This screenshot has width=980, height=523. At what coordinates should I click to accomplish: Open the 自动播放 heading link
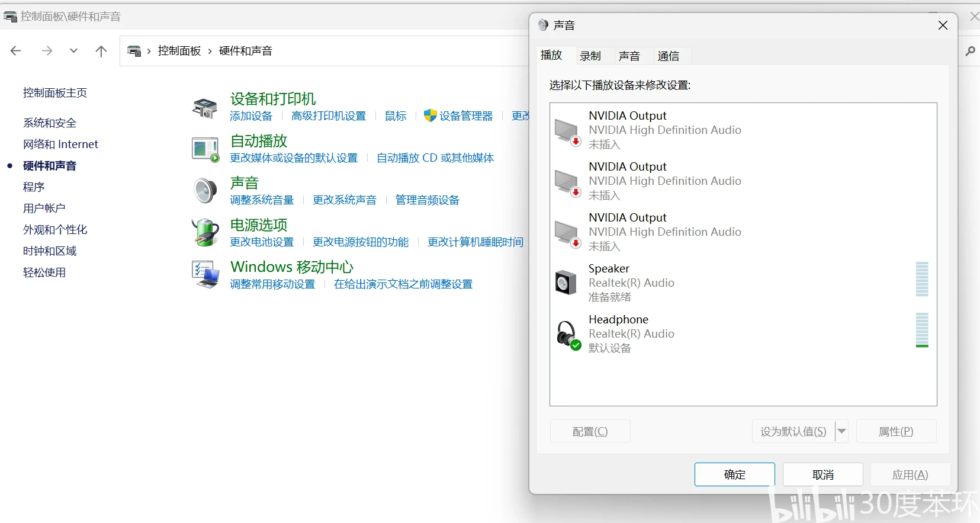pos(259,141)
